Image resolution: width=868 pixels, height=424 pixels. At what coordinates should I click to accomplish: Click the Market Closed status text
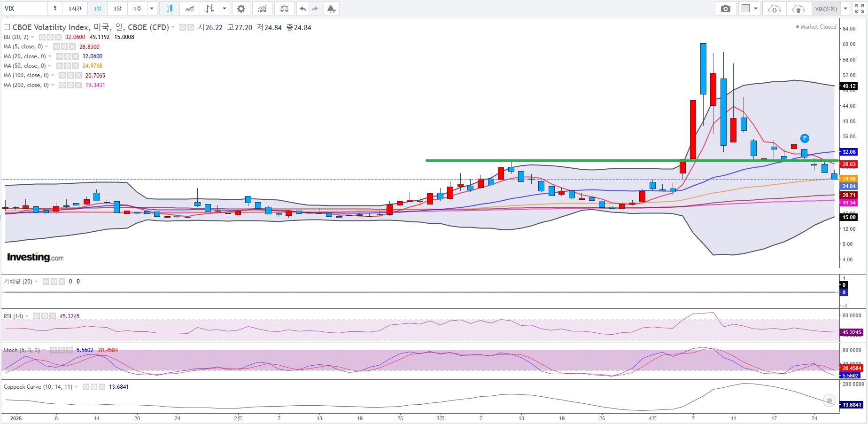point(818,27)
